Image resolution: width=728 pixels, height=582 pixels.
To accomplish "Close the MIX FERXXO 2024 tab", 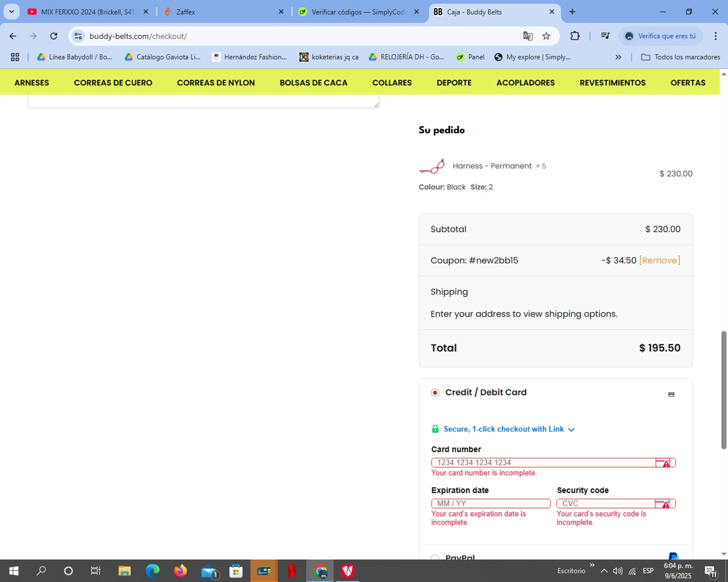I will click(x=146, y=12).
